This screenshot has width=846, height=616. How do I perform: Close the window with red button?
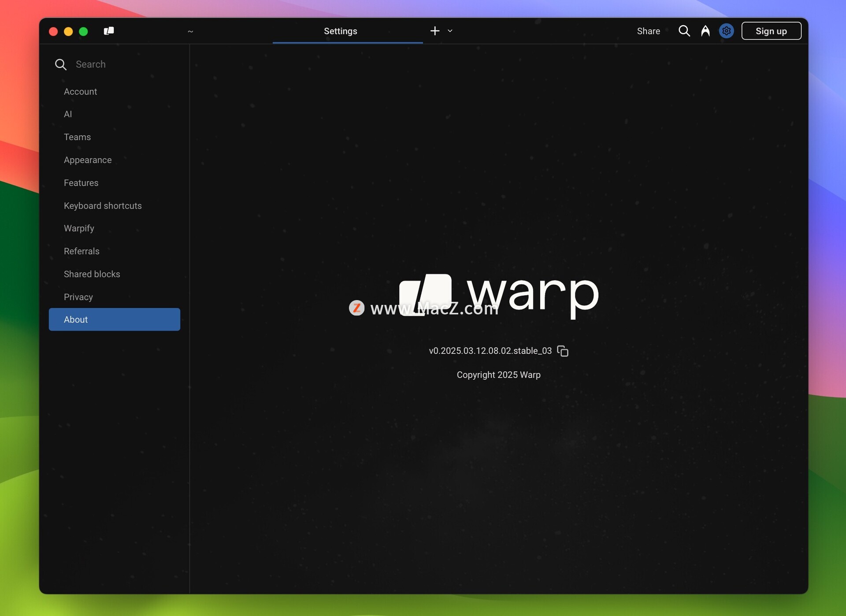point(53,31)
